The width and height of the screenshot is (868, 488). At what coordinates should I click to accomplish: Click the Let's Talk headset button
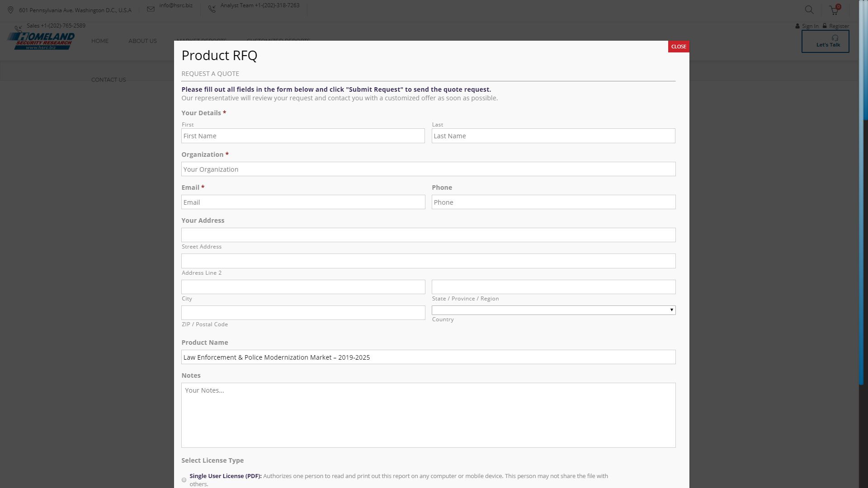(x=826, y=41)
